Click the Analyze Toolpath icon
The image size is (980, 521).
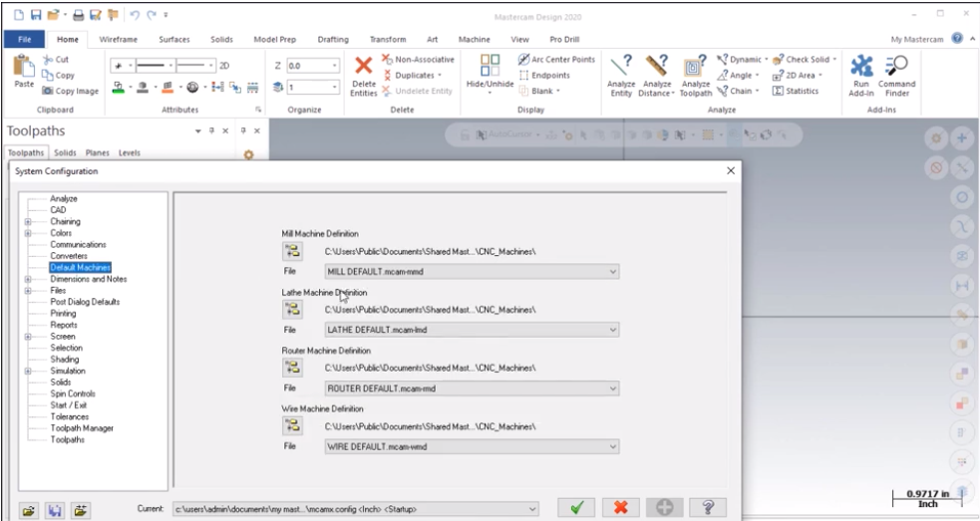point(695,66)
